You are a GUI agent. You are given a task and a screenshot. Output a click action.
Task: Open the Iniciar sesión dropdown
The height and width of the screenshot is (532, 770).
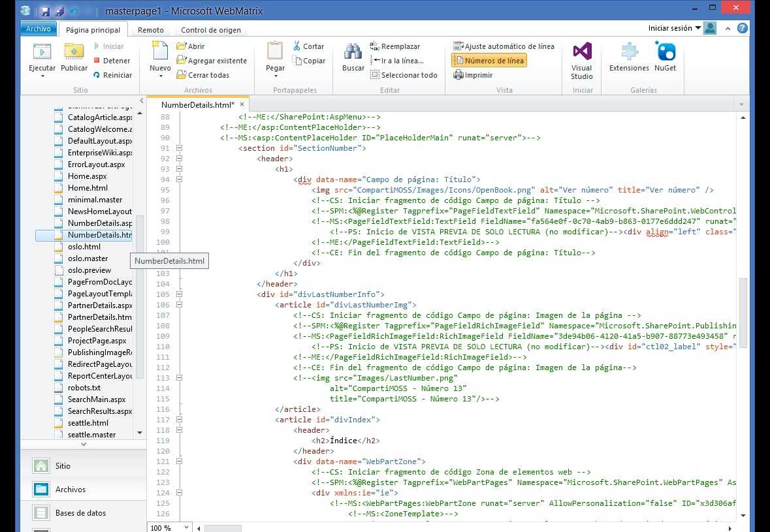(x=674, y=28)
